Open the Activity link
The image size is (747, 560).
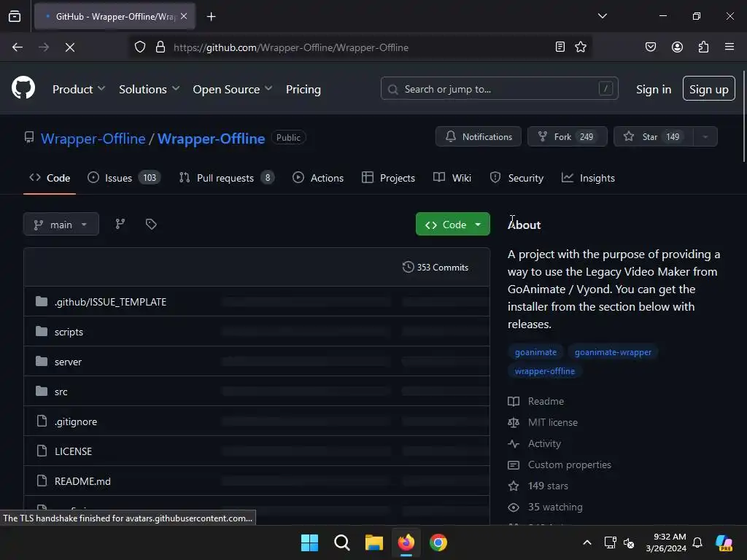point(535,444)
